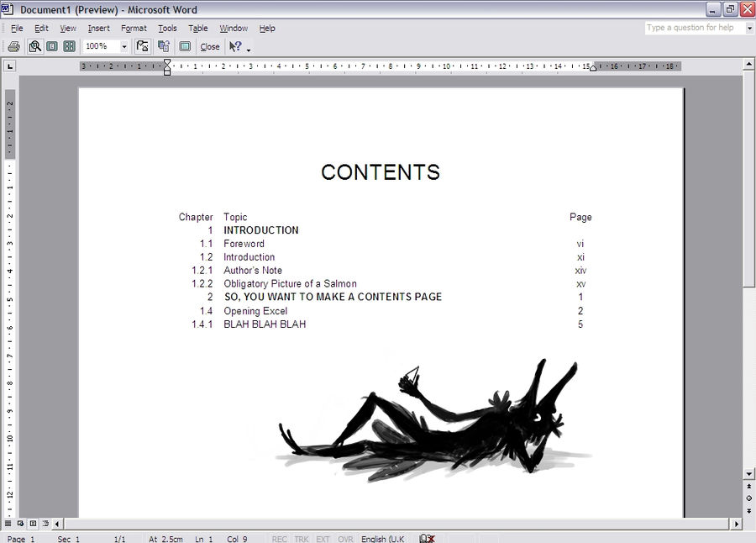Switch to One Page preview
This screenshot has width=756, height=543.
tap(52, 46)
